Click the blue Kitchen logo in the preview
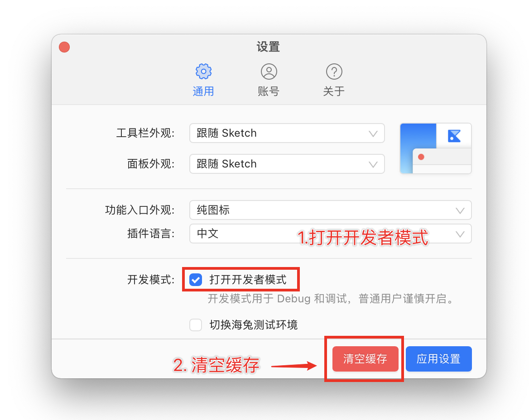This screenshot has height=420, width=529. pos(454,136)
